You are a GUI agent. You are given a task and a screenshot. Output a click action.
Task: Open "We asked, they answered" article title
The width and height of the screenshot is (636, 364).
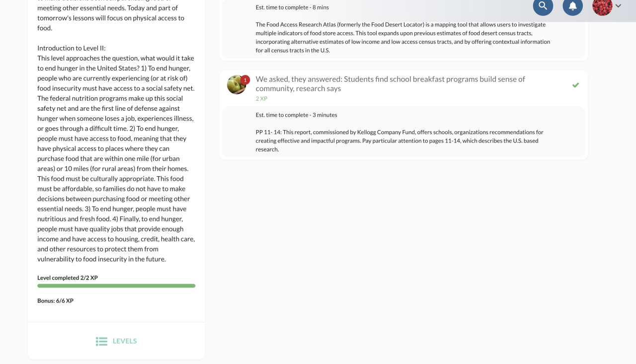[x=390, y=83]
